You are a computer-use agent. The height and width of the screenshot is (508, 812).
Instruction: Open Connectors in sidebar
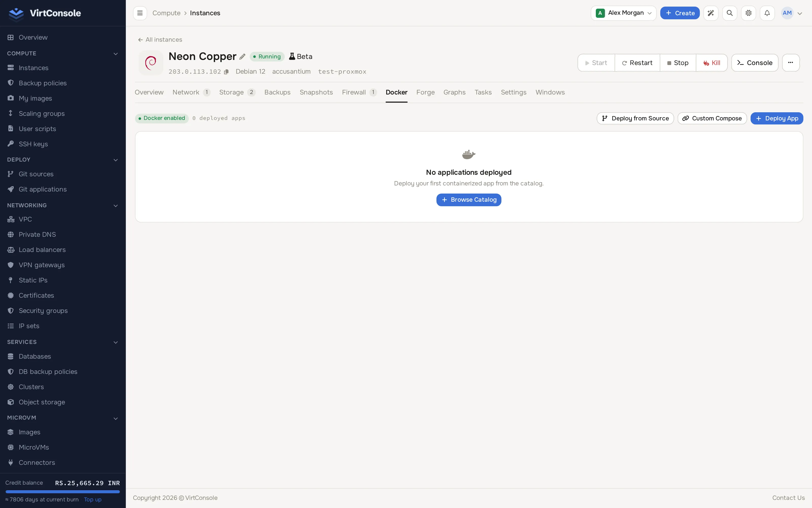click(x=63, y=462)
